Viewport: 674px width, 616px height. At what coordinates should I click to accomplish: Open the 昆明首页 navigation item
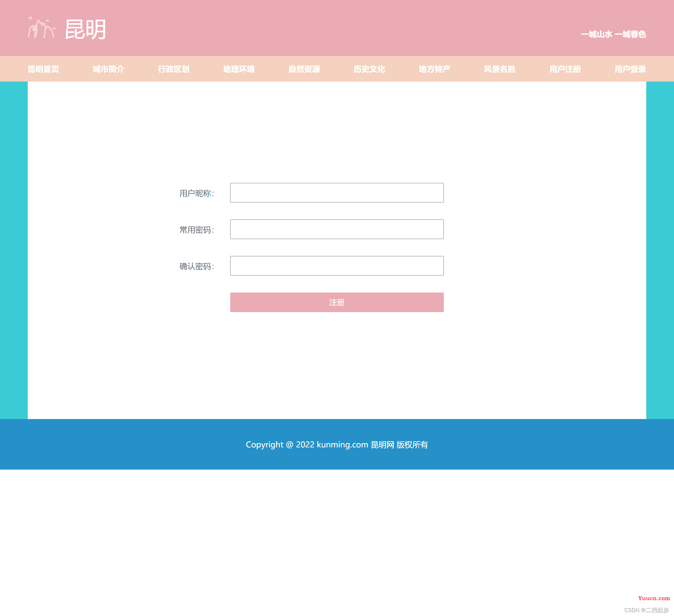43,69
